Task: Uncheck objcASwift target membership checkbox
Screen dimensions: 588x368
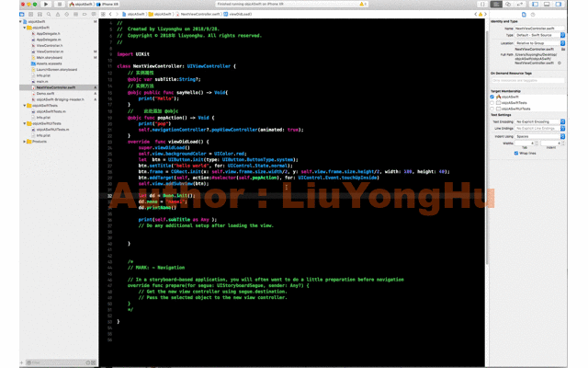Action: (x=492, y=97)
